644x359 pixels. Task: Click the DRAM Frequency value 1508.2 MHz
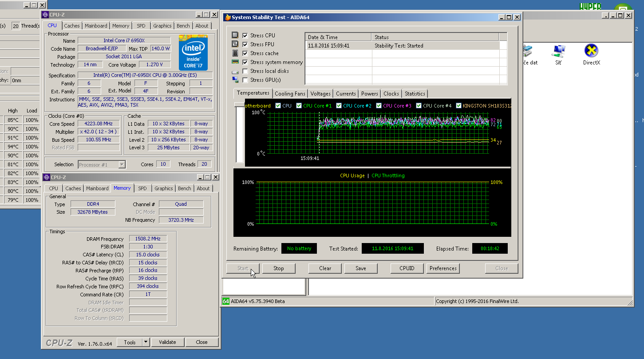tap(148, 239)
